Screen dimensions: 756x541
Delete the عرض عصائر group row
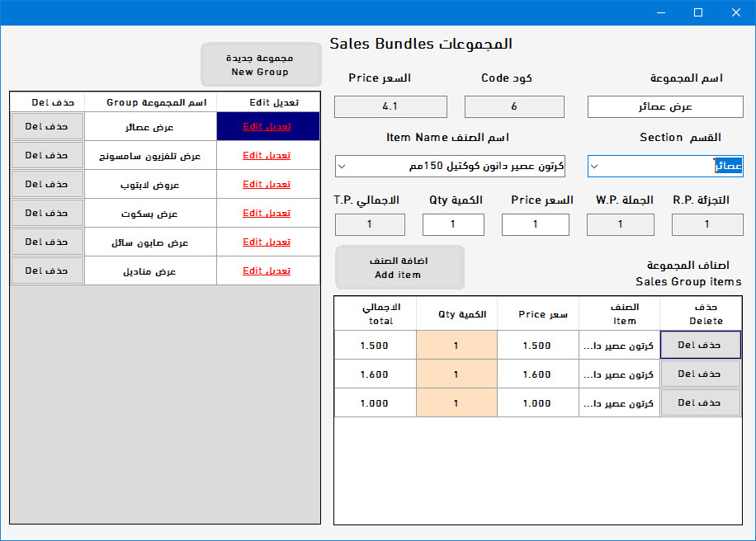47,126
